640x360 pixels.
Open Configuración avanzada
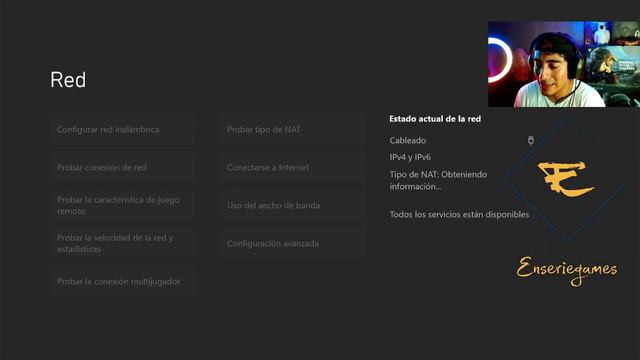coord(293,243)
